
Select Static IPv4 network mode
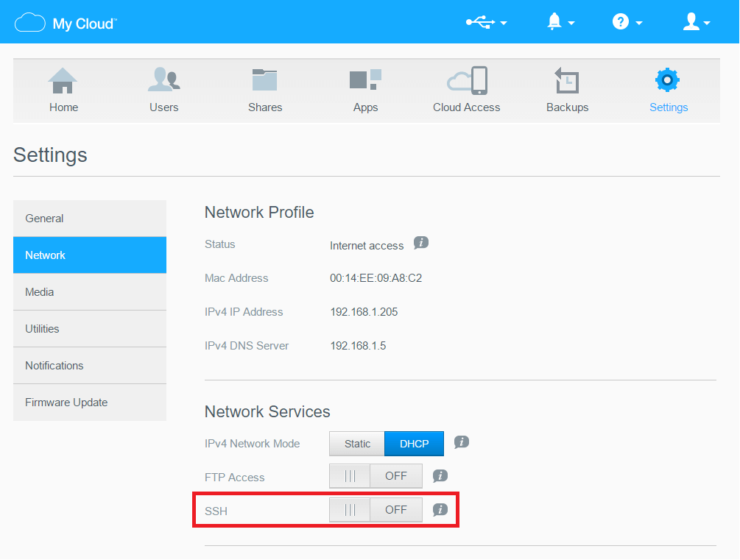[357, 444]
